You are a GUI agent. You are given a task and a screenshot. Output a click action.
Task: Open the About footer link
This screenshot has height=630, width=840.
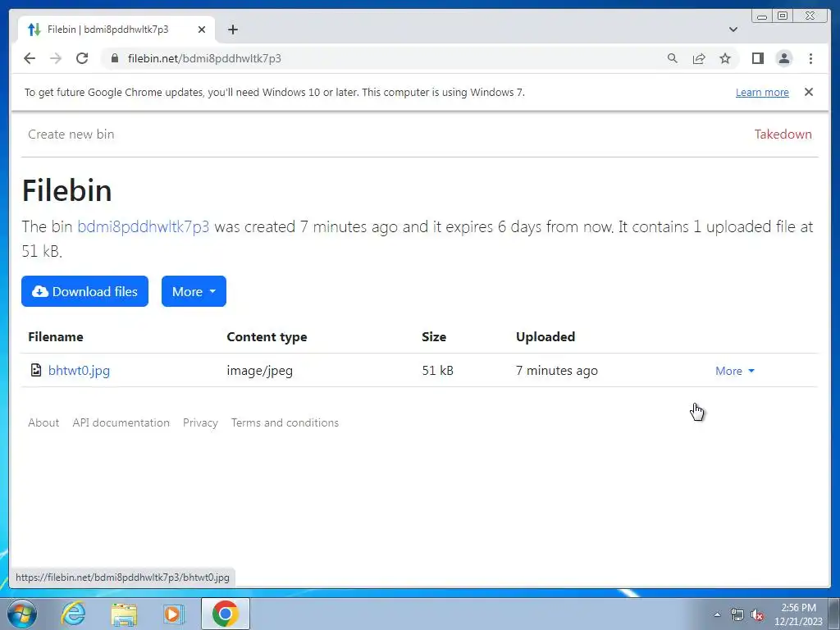click(43, 422)
